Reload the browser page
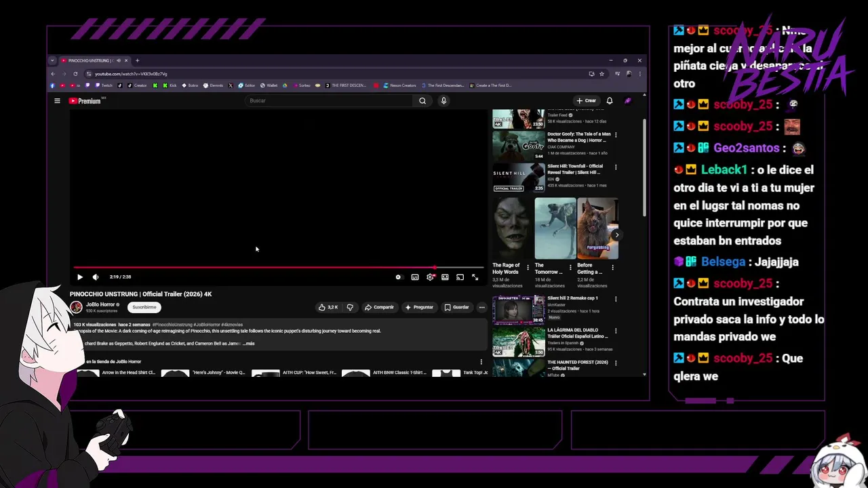 (75, 74)
